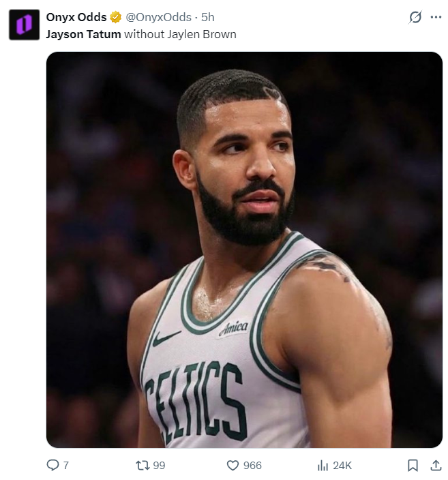The image size is (448, 480).
Task: Open the view analytics bar-chart icon
Action: click(x=323, y=465)
